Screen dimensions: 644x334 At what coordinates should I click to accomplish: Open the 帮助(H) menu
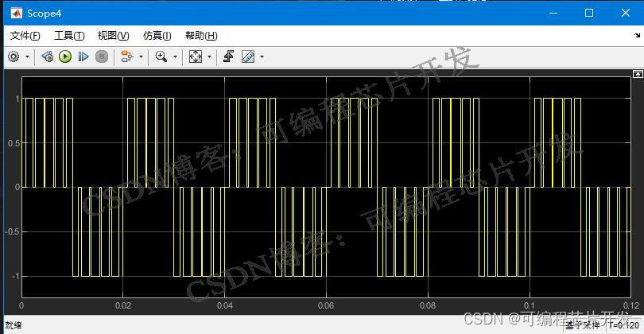pyautogui.click(x=201, y=36)
